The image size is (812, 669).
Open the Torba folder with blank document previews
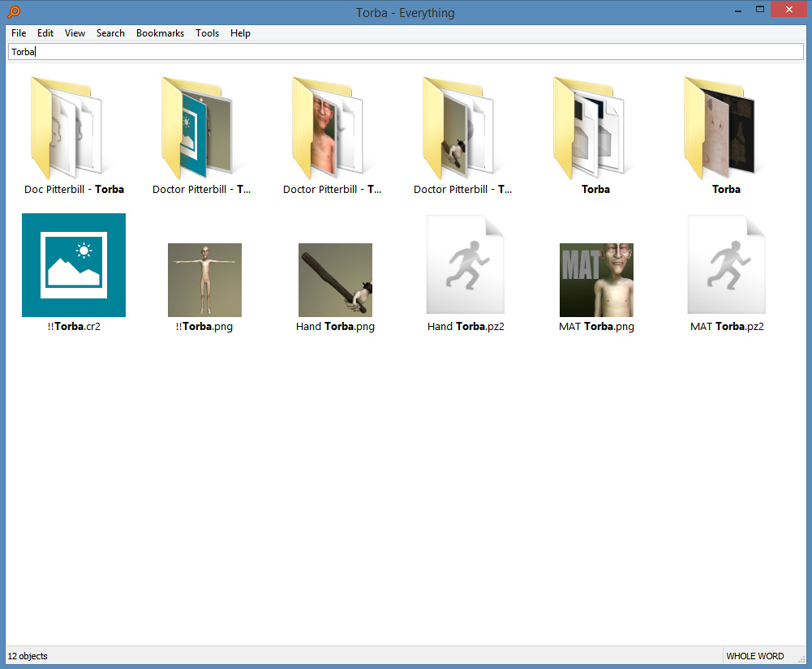click(596, 128)
